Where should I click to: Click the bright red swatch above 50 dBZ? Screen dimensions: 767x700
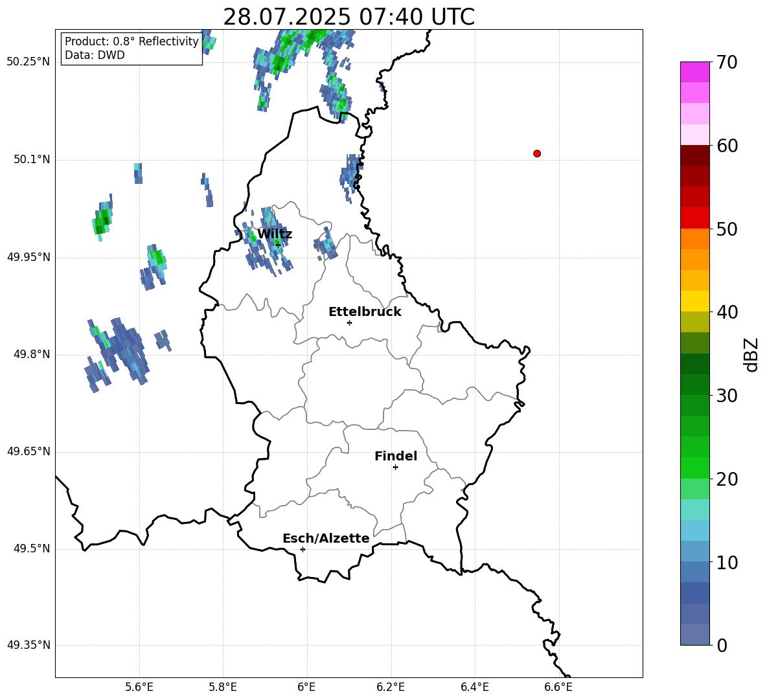[x=694, y=218]
